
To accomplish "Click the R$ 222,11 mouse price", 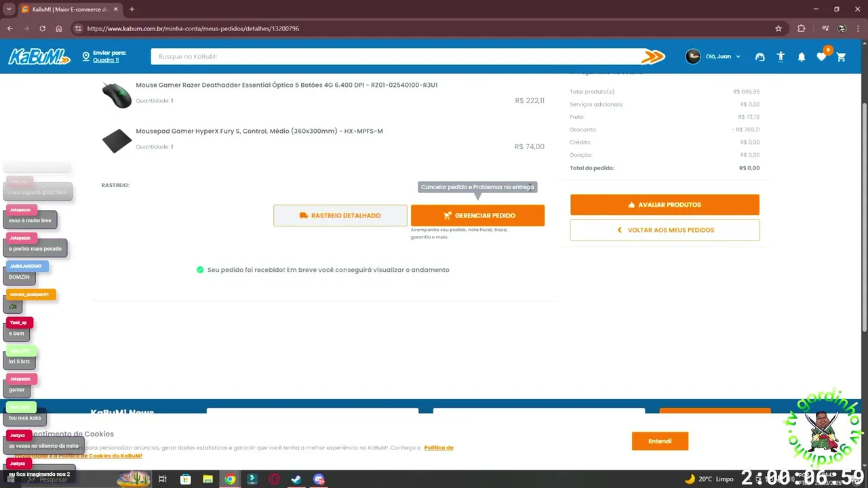I will [x=530, y=101].
